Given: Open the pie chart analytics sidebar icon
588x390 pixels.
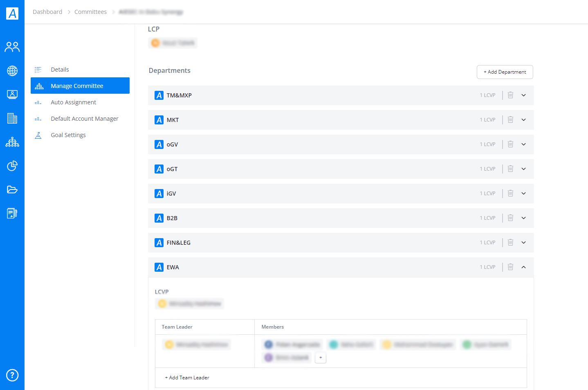Looking at the screenshot, I should 12,166.
